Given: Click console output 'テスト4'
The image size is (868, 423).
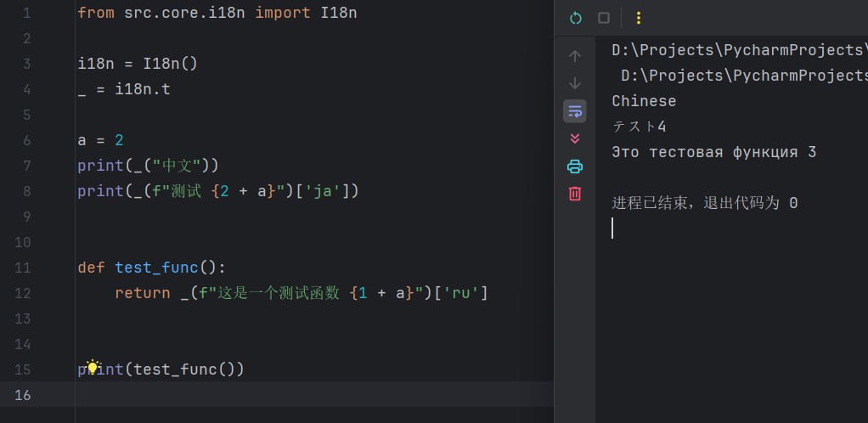Looking at the screenshot, I should [639, 127].
